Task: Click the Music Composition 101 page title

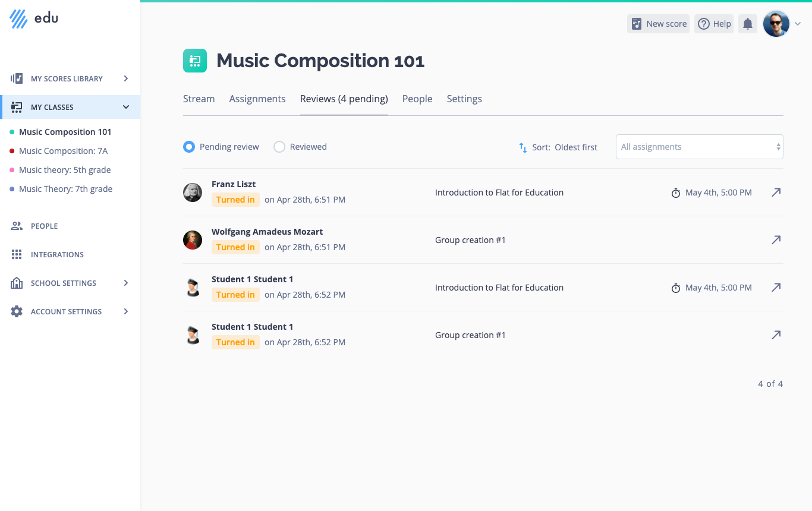Action: point(320,61)
